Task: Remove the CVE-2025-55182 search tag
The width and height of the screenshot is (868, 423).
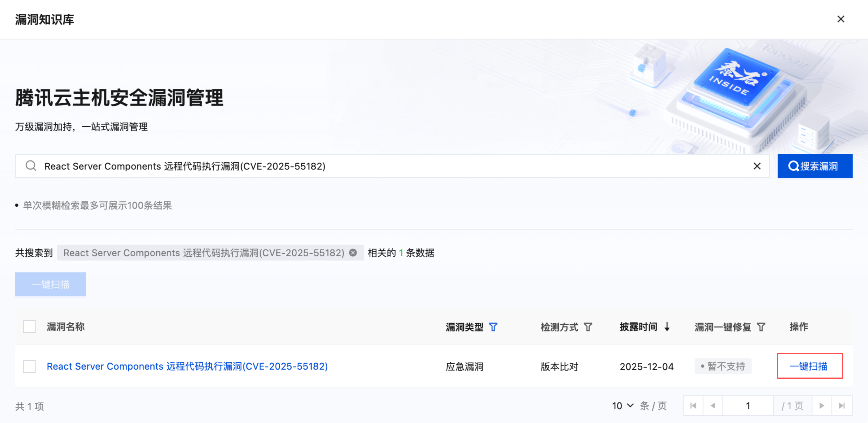Action: coord(353,253)
